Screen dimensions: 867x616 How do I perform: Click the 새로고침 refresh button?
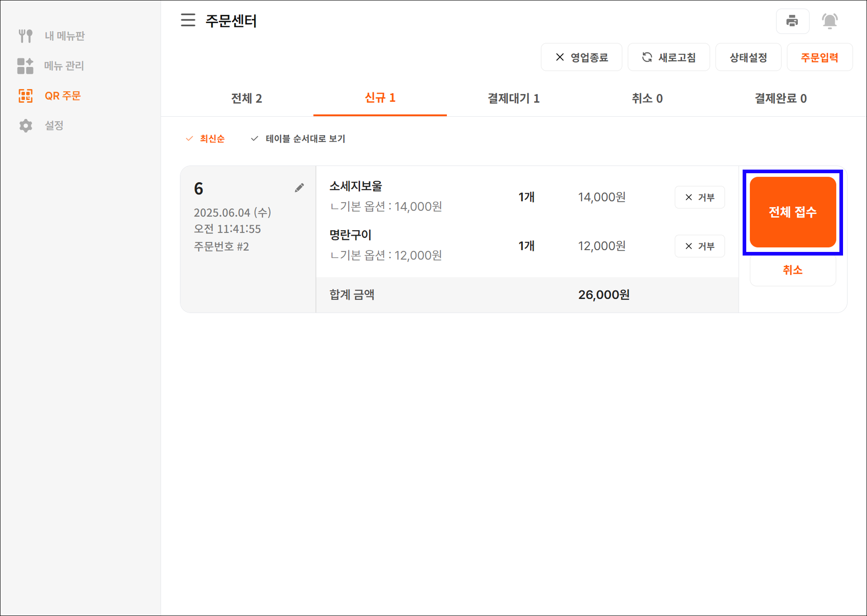(x=669, y=57)
